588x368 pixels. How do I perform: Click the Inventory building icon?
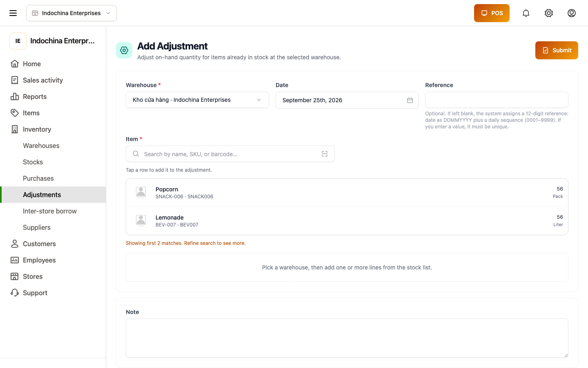coord(15,129)
